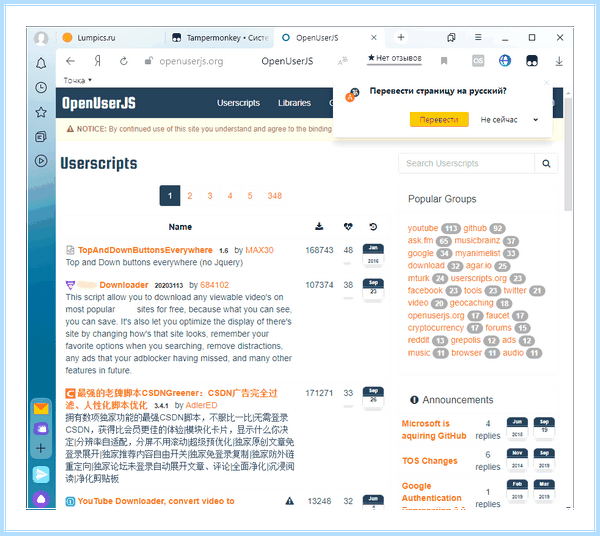
Task: Open the browser hamburger menu
Action: [478, 37]
